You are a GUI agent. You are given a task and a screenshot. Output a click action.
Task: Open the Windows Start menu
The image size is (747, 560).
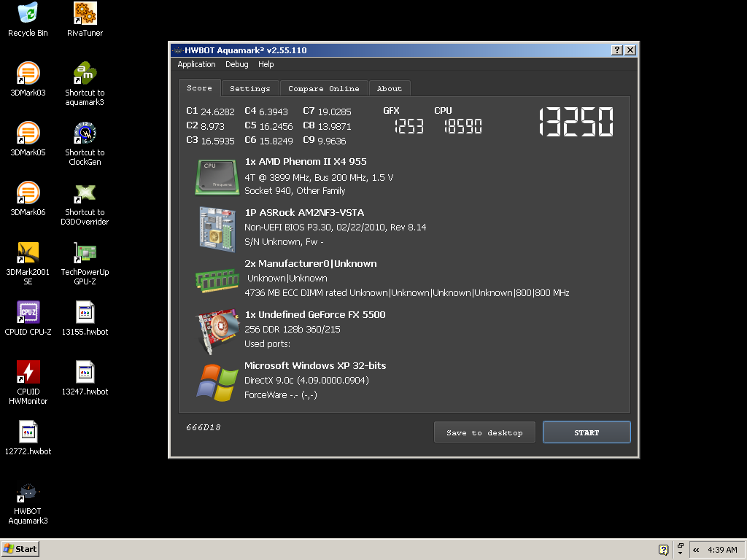point(20,549)
